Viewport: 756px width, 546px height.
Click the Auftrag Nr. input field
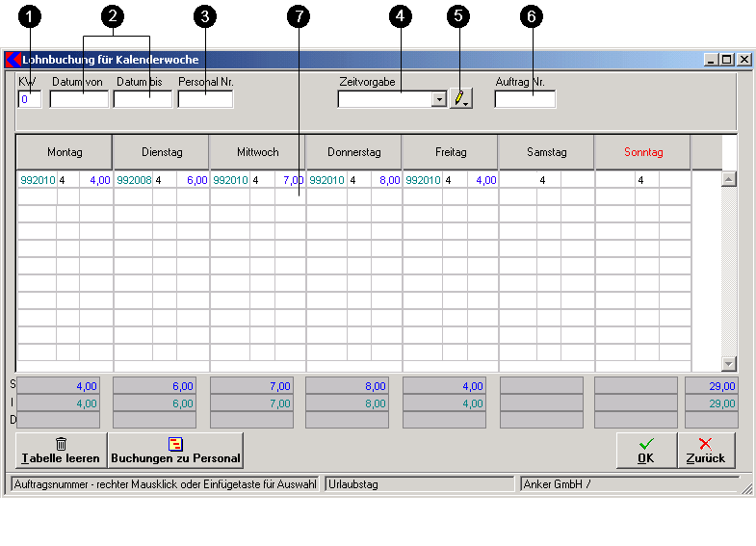click(525, 99)
